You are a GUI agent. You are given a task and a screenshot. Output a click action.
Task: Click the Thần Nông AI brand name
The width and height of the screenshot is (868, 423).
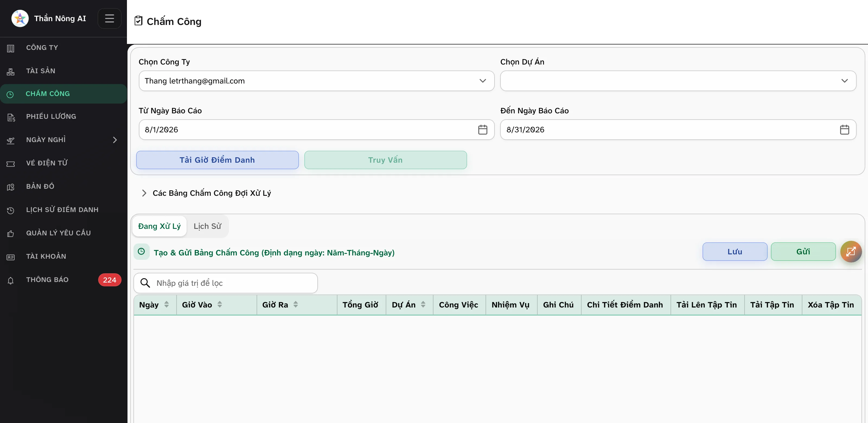pyautogui.click(x=60, y=18)
